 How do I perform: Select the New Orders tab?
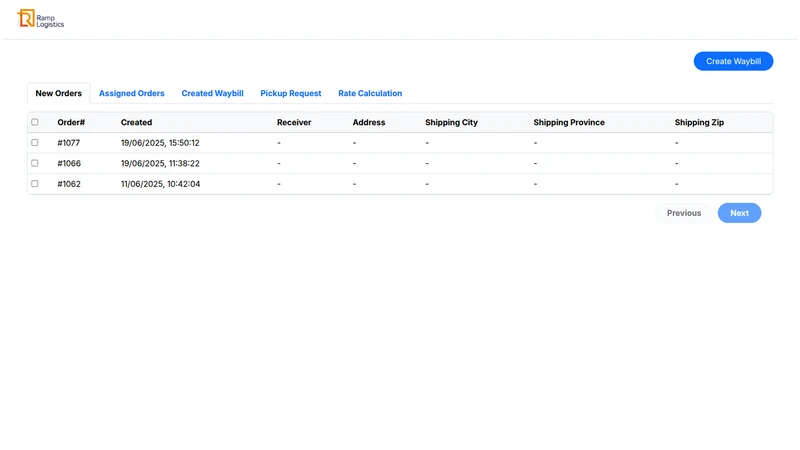59,93
